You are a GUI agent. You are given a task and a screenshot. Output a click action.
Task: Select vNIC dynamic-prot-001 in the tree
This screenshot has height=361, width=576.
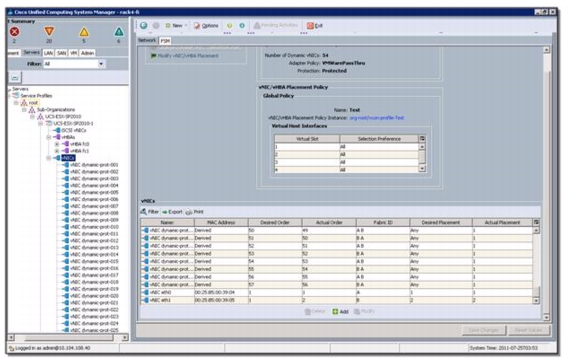94,165
